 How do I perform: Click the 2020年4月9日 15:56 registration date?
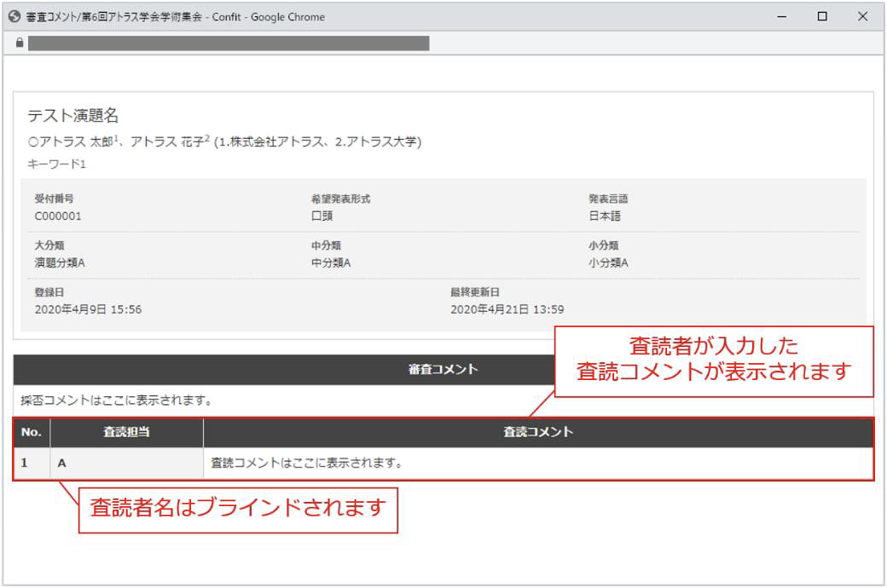88,309
